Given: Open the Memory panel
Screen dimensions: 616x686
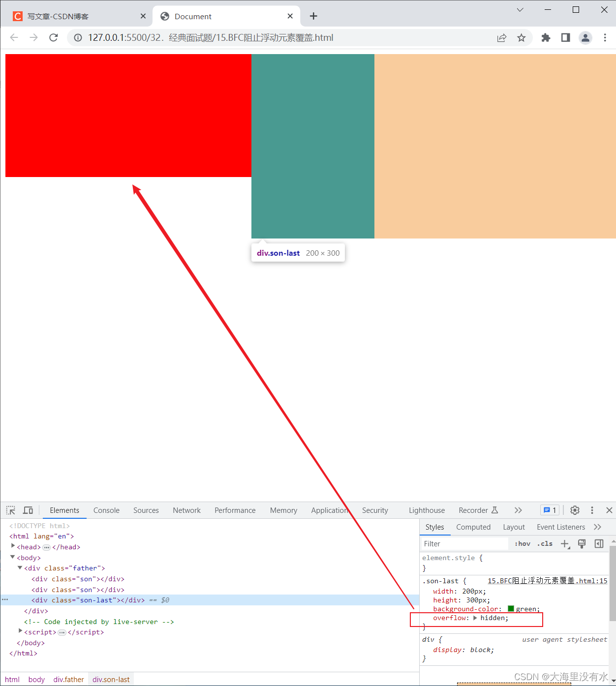Looking at the screenshot, I should tap(283, 510).
